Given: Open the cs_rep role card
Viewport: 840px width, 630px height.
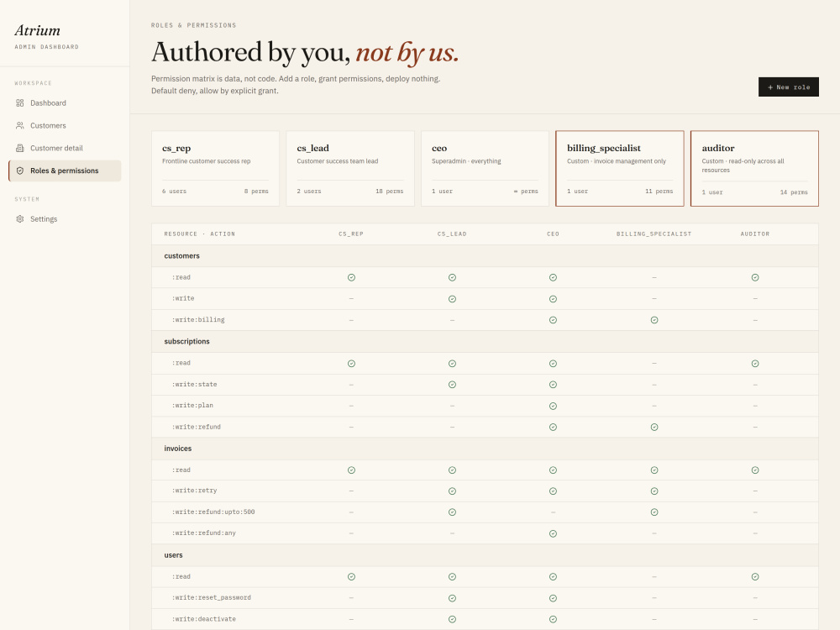Looking at the screenshot, I should coord(215,168).
